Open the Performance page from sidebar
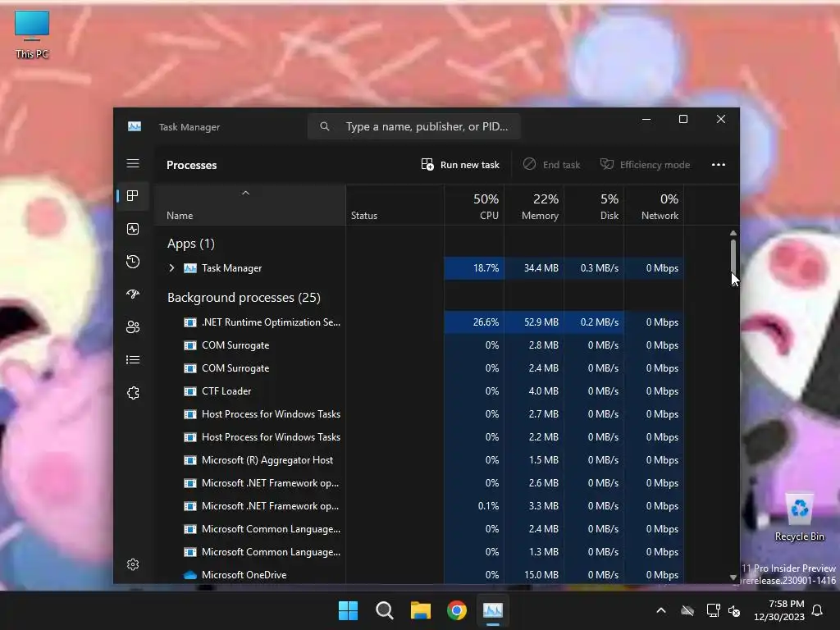This screenshot has height=630, width=840. [x=133, y=229]
